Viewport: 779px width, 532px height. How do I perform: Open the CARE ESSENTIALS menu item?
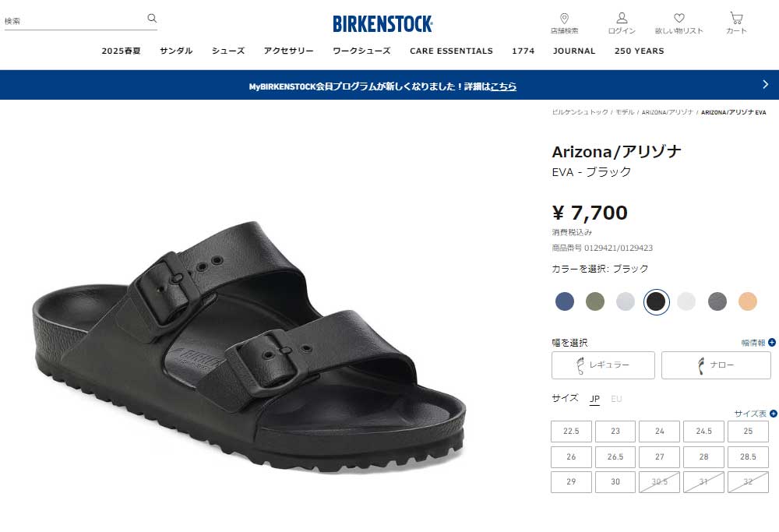click(451, 51)
